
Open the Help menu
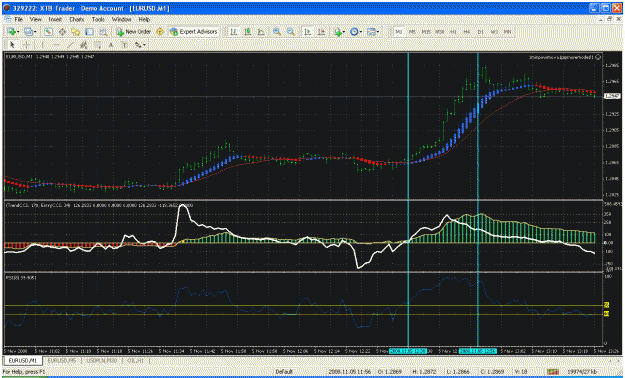(144, 19)
